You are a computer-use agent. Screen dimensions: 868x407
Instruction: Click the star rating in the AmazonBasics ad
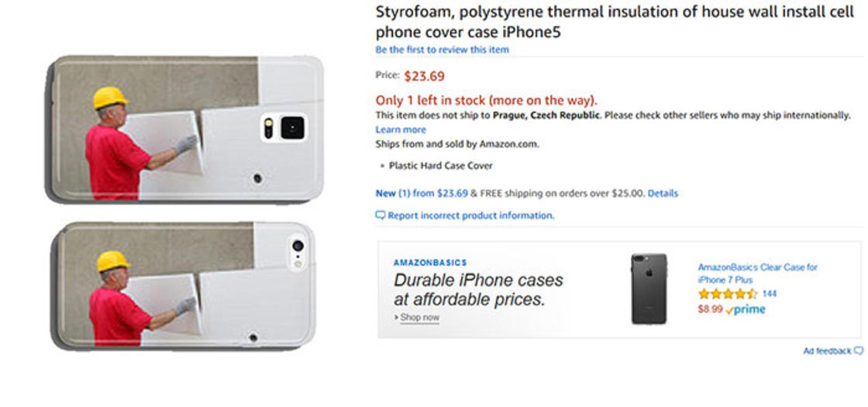point(727,295)
